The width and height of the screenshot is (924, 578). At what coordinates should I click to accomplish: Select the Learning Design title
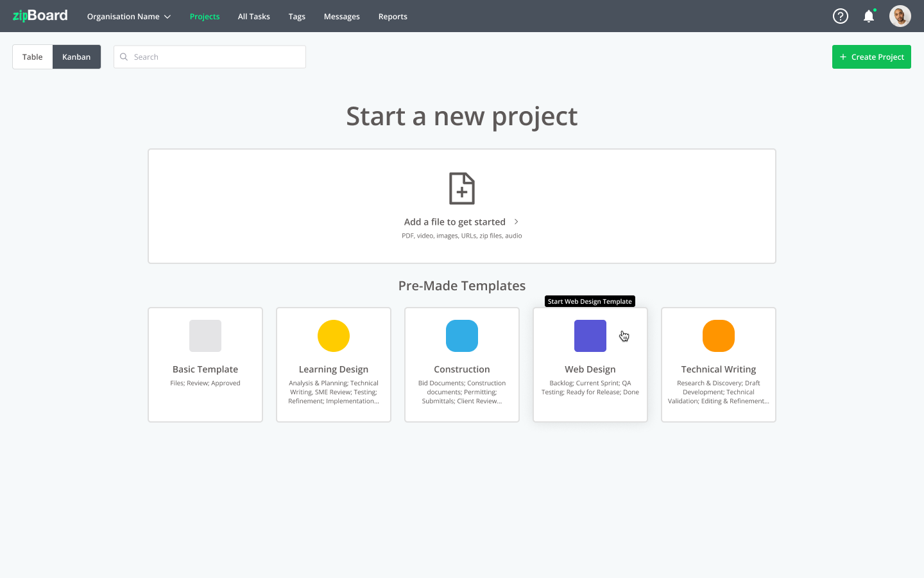coord(334,369)
